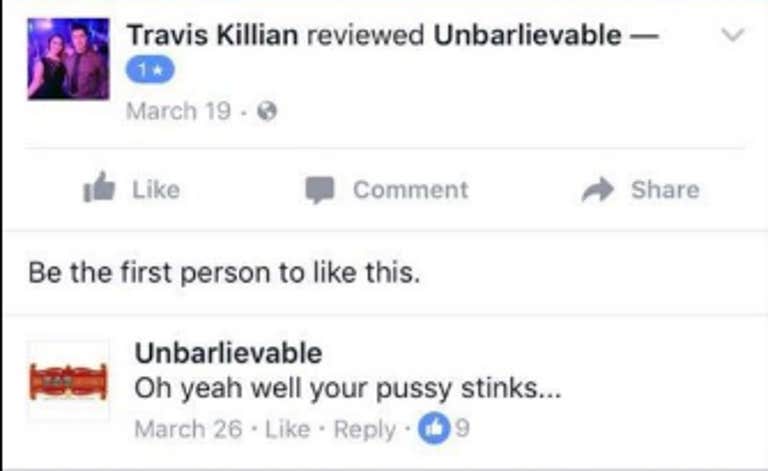
Task: Click Unbarlievable commenter name
Action: point(228,353)
